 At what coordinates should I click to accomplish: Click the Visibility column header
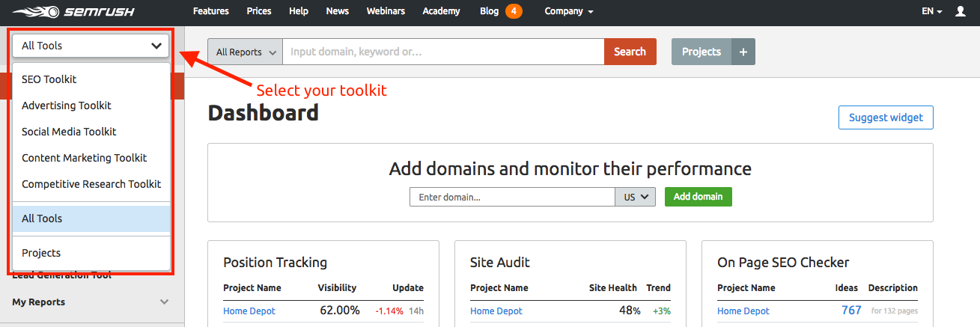337,287
